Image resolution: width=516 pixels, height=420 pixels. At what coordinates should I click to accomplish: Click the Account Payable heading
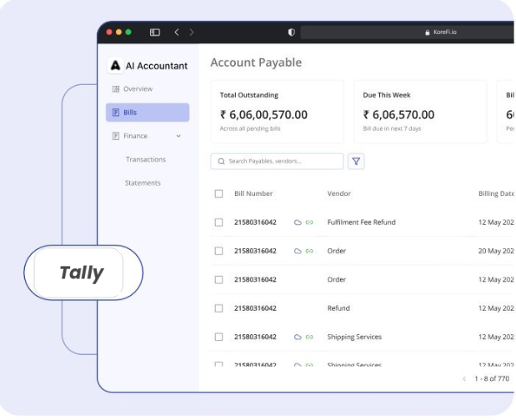pos(256,62)
